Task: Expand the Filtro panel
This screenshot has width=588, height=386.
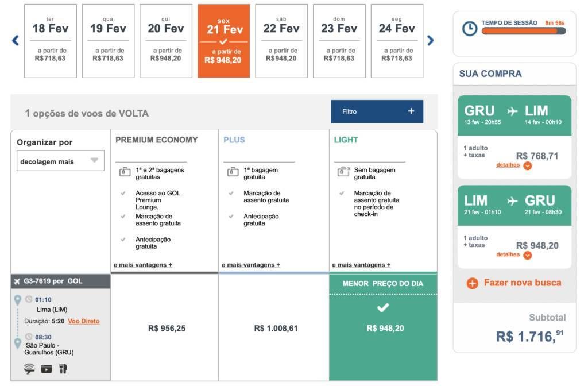Action: [377, 111]
